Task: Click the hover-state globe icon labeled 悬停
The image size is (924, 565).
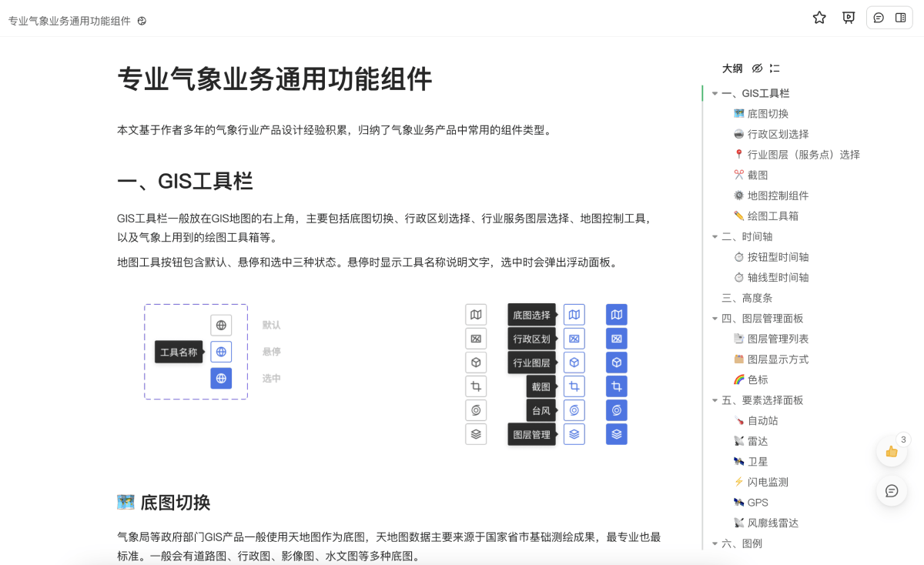Action: pyautogui.click(x=221, y=352)
